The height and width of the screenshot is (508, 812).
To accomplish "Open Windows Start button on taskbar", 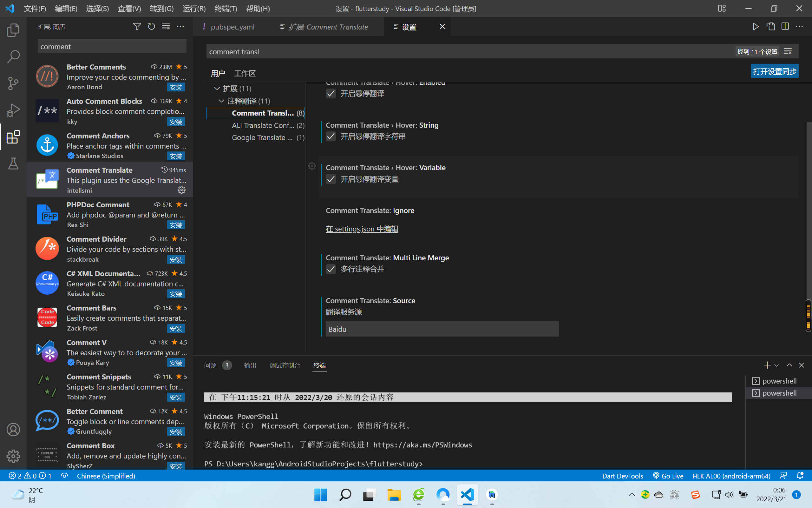I will [x=320, y=495].
